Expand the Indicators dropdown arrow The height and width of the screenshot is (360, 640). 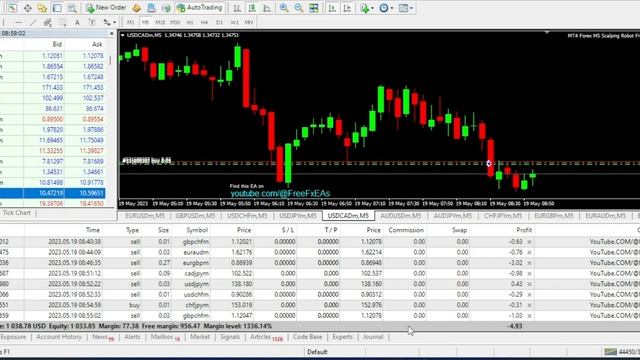point(372,8)
